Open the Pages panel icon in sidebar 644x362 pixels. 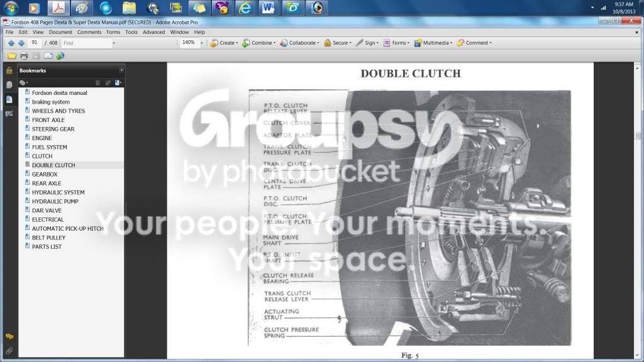coord(9,85)
